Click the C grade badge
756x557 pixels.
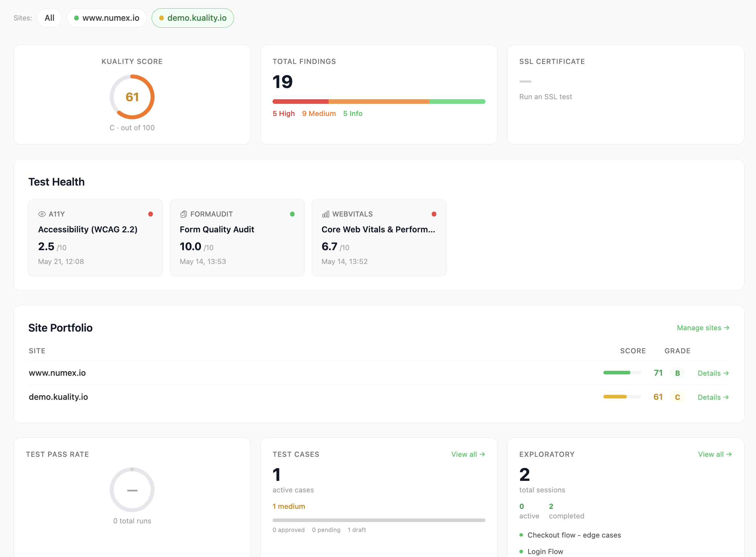pyautogui.click(x=677, y=397)
